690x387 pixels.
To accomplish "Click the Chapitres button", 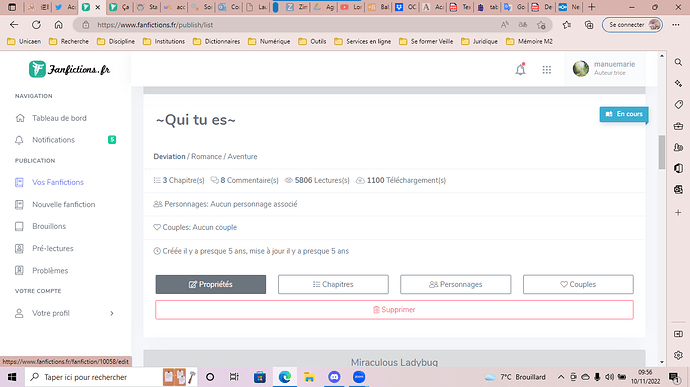I will pos(333,284).
